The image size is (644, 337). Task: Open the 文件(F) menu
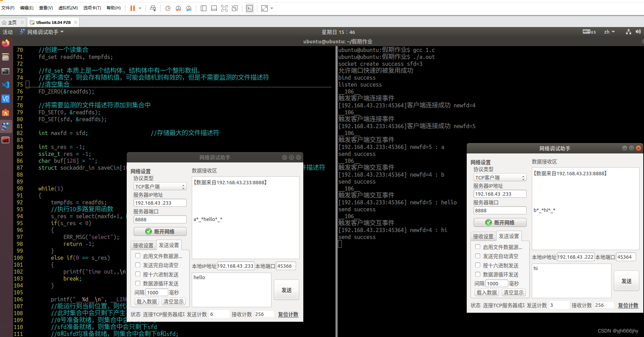[8, 8]
